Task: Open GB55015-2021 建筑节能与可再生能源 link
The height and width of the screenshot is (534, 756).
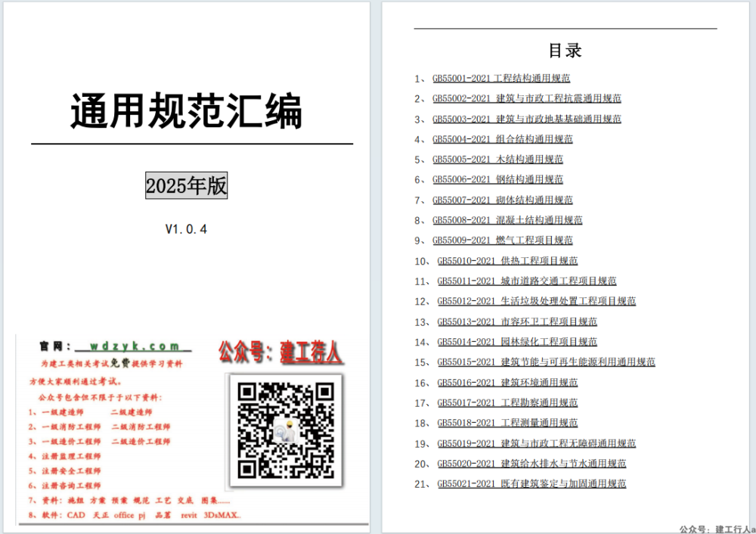Action: coord(546,362)
